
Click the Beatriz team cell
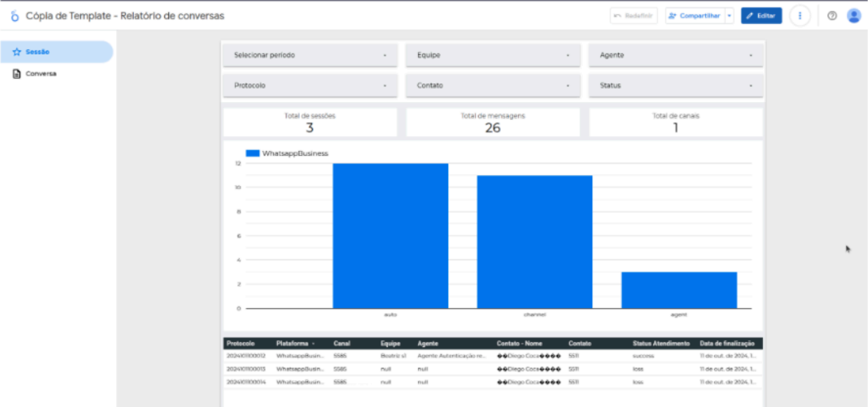click(x=393, y=356)
